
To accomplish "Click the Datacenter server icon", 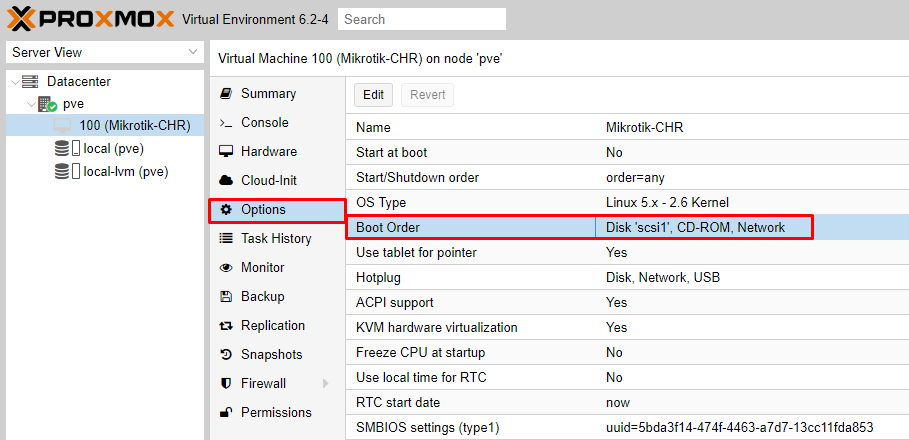I will click(x=30, y=82).
